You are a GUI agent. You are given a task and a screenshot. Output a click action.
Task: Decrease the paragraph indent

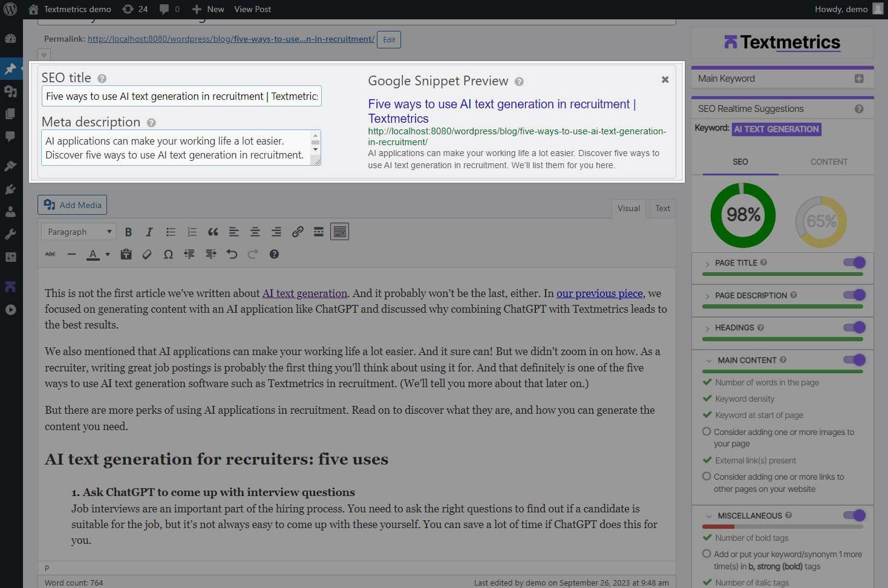pos(189,254)
